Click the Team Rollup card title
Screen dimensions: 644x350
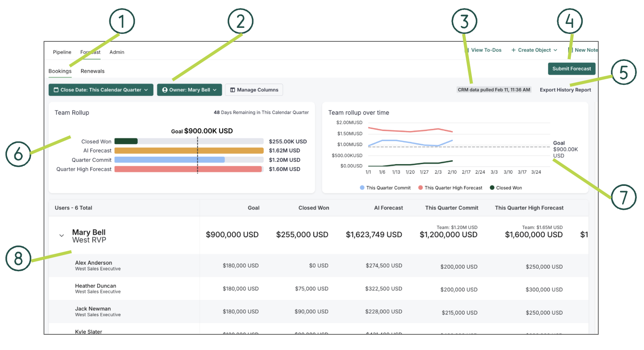pos(72,112)
